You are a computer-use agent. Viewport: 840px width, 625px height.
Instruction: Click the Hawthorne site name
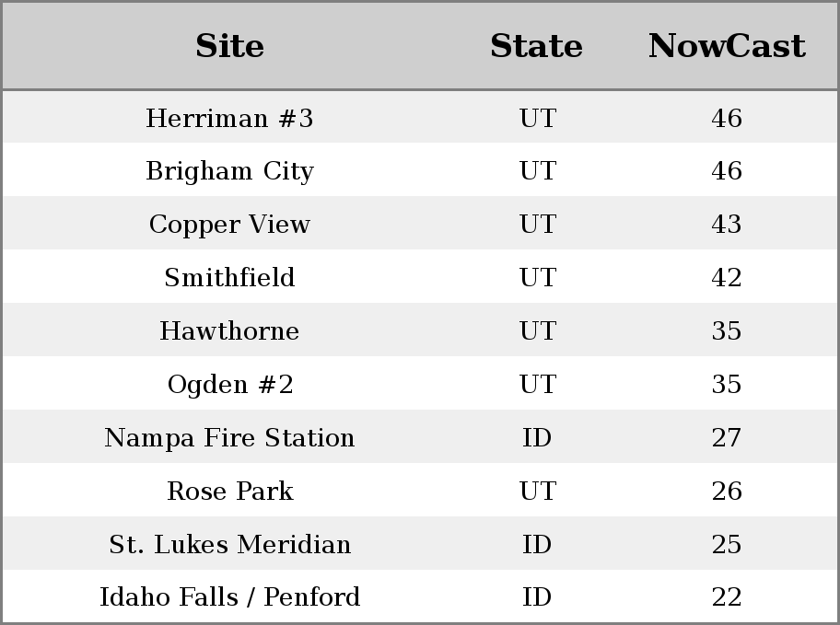(229, 330)
